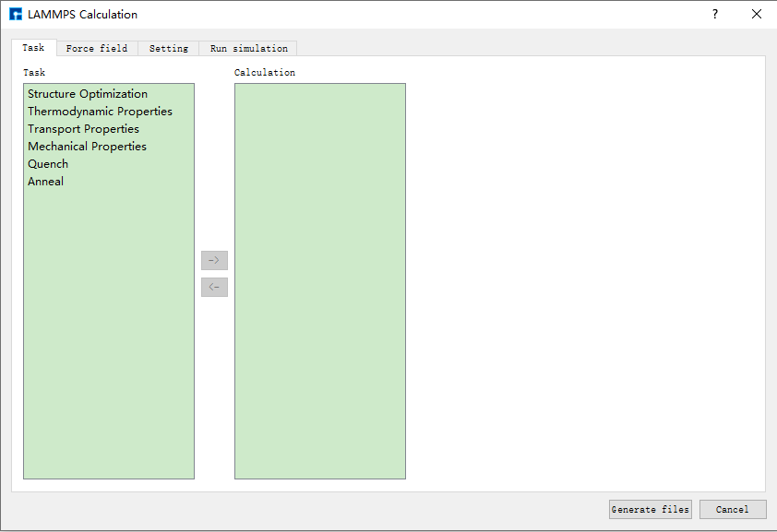Select Structure Optimization in the task list
This screenshot has width=777, height=532.
[x=88, y=94]
